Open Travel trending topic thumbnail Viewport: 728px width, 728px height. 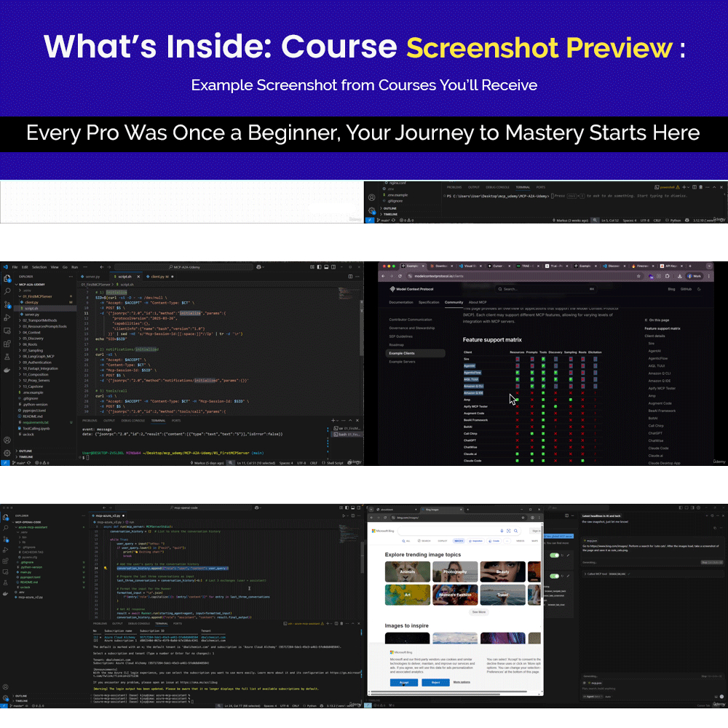click(503, 595)
